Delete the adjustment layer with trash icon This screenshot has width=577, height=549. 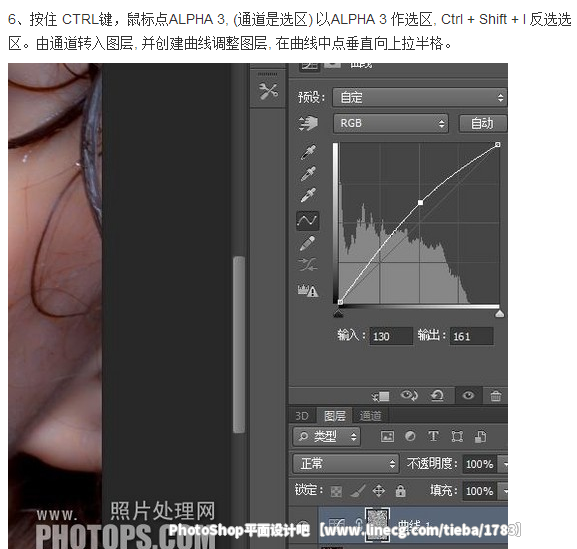[496, 396]
